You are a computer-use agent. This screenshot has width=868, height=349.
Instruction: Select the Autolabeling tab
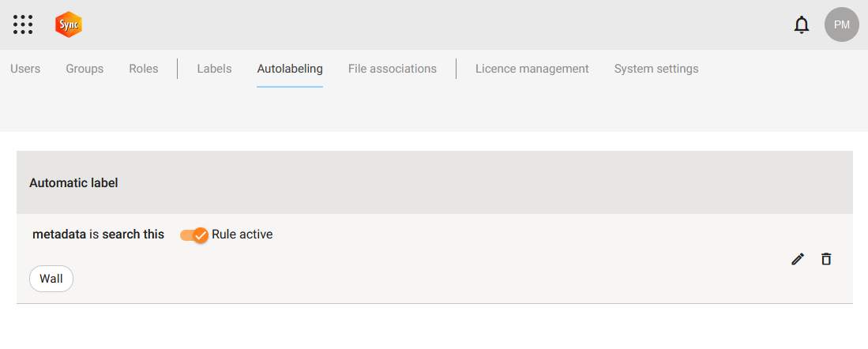point(290,69)
